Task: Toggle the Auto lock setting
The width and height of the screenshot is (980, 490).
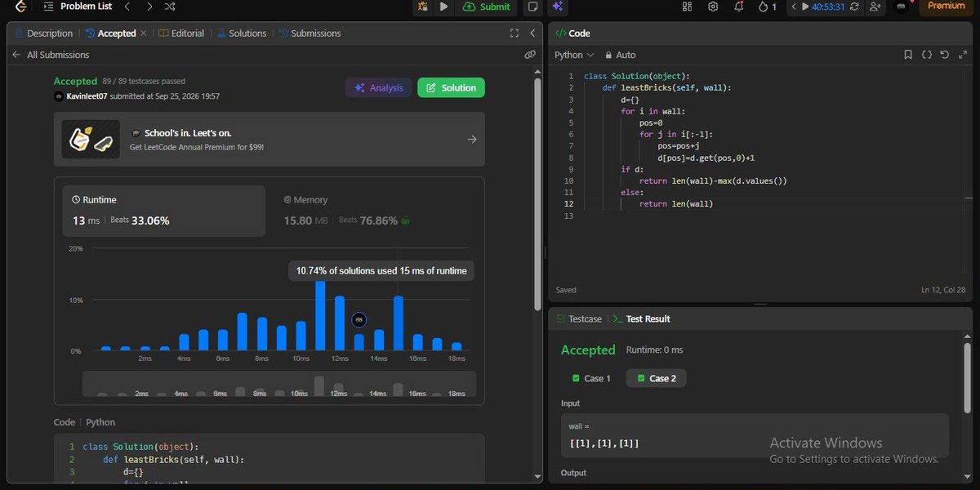Action: point(621,55)
